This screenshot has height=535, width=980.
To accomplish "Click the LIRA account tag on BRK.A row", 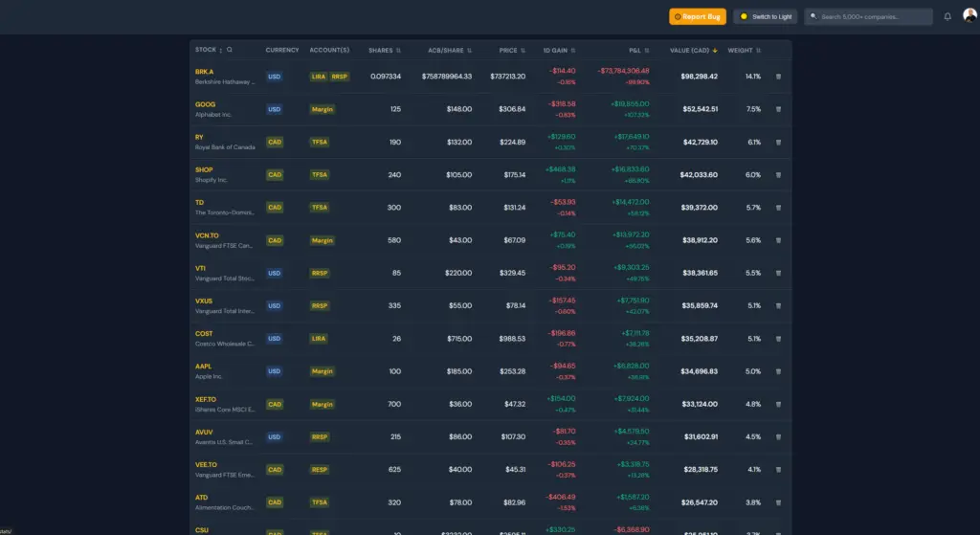I will pyautogui.click(x=319, y=77).
